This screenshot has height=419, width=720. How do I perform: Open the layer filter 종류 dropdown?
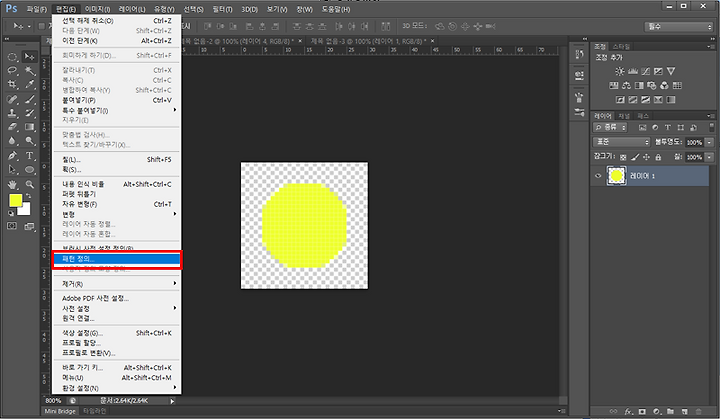(x=610, y=127)
